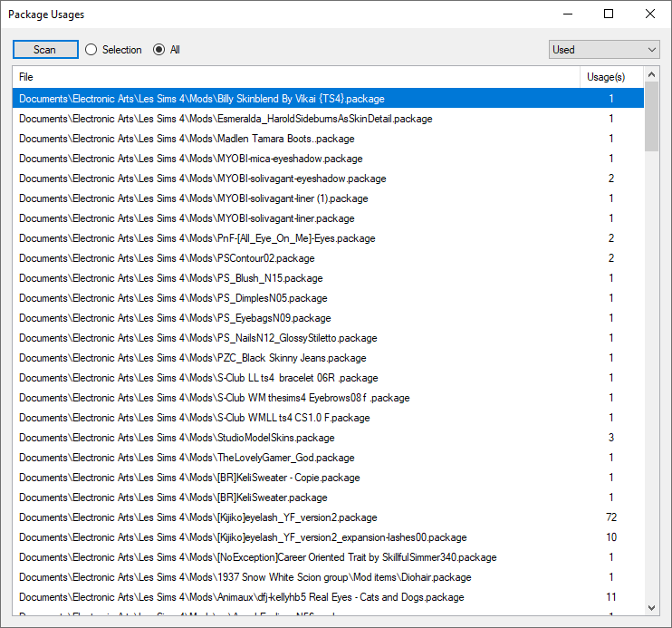Image resolution: width=672 pixels, height=628 pixels.
Task: Select the Esmeralda_HaroldSideburnsAsSkinDetail package row
Action: (x=328, y=119)
